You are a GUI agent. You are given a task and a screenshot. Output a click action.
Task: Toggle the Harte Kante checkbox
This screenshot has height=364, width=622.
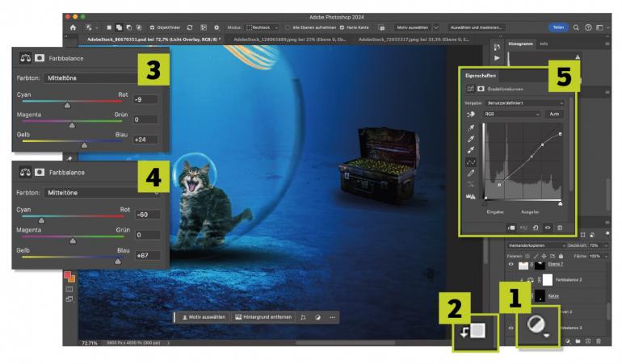[342, 27]
